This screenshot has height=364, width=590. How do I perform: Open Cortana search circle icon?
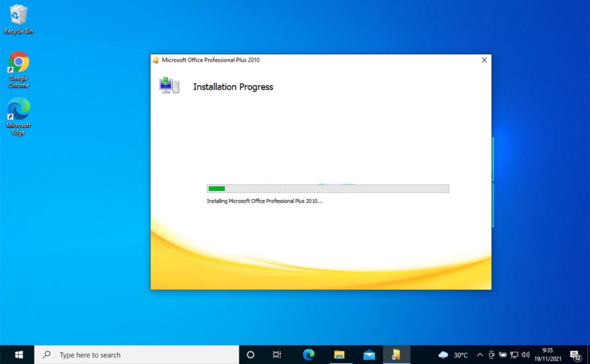pyautogui.click(x=250, y=355)
